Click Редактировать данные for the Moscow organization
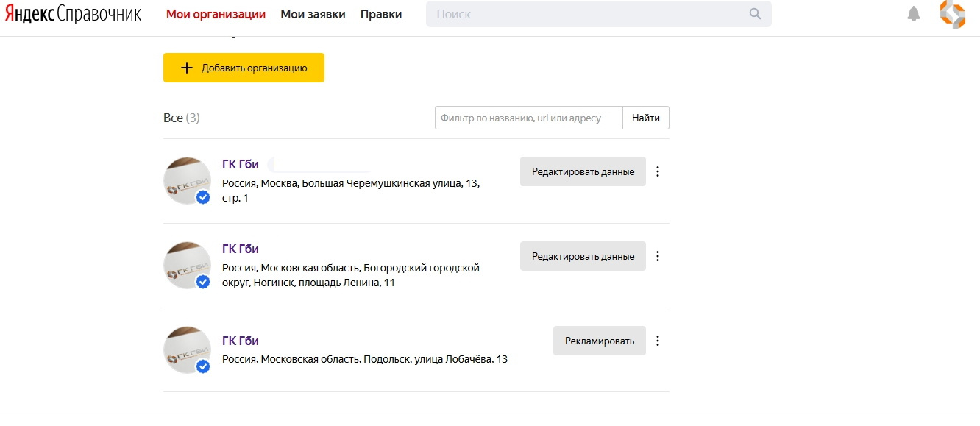 coord(583,171)
